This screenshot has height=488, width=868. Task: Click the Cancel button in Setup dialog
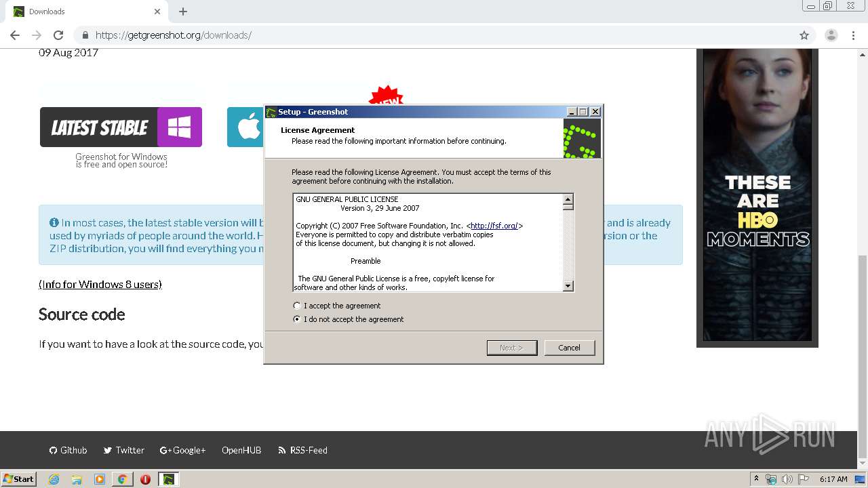pyautogui.click(x=570, y=348)
